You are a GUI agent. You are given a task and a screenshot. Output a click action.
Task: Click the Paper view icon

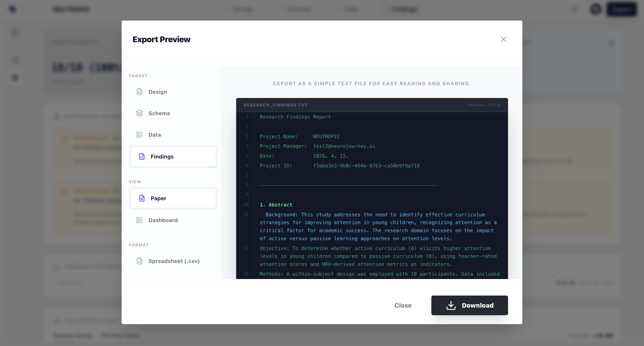(142, 198)
